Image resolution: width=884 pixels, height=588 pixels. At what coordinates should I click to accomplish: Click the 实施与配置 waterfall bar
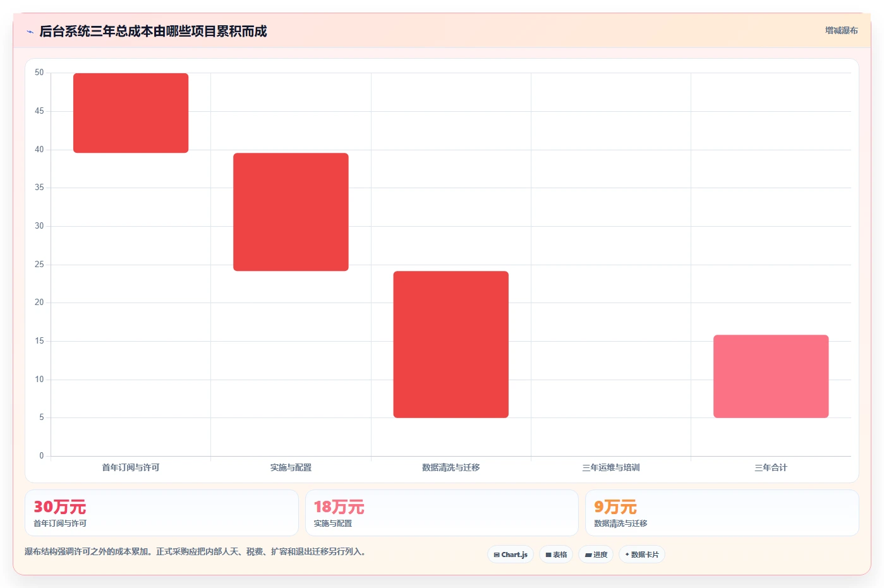click(x=291, y=212)
